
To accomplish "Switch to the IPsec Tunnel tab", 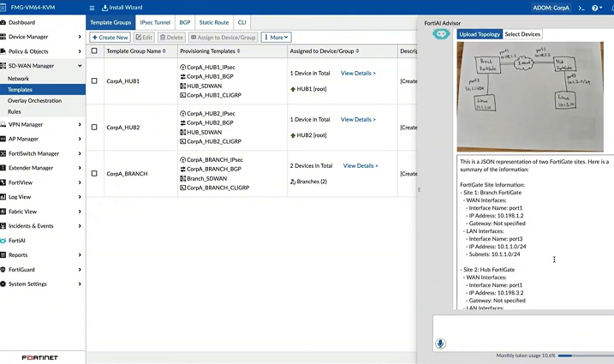I will (155, 22).
